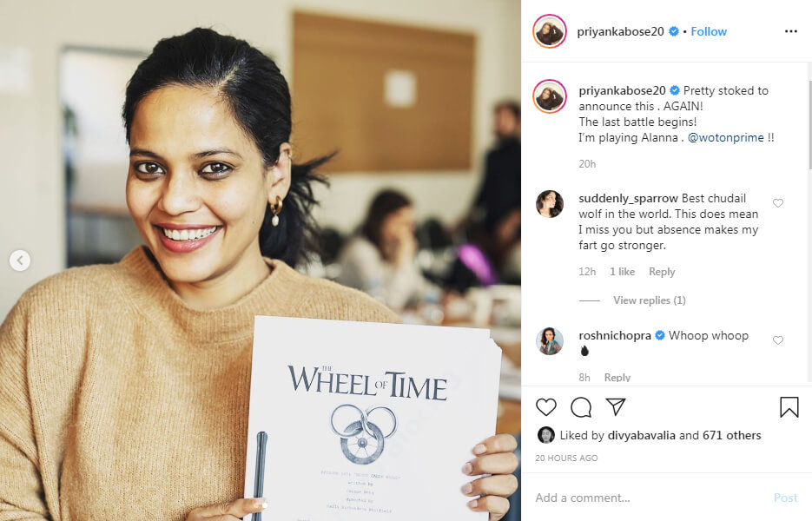Like roshnichopra's comment heart
This screenshot has width=812, height=521.
point(778,340)
